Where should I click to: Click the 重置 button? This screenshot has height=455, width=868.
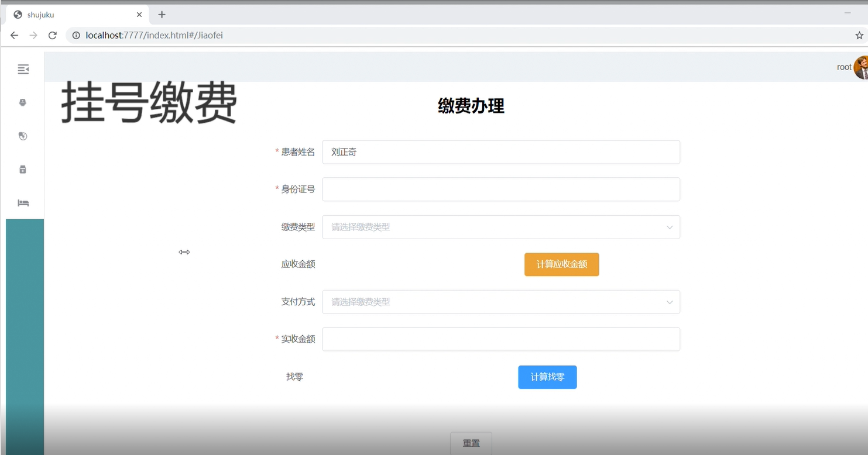[471, 443]
